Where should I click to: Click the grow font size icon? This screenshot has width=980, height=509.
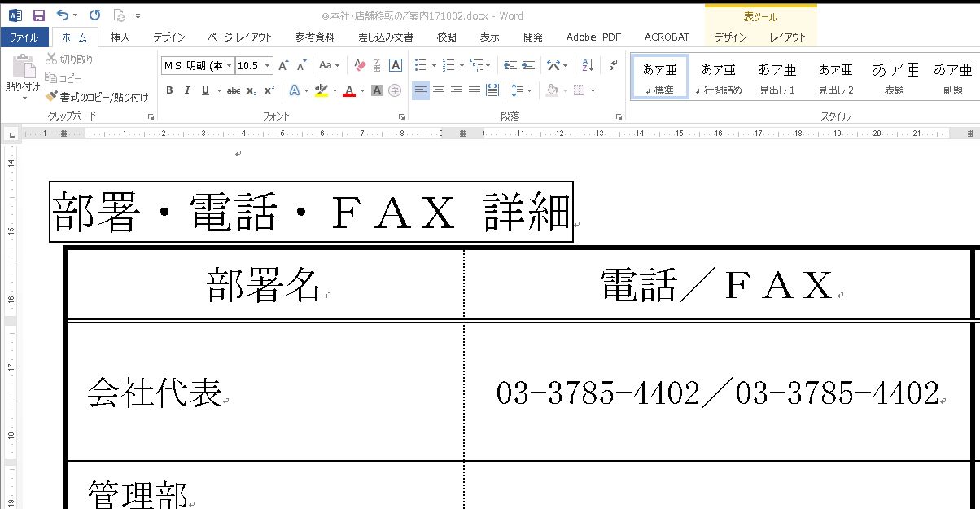click(283, 65)
